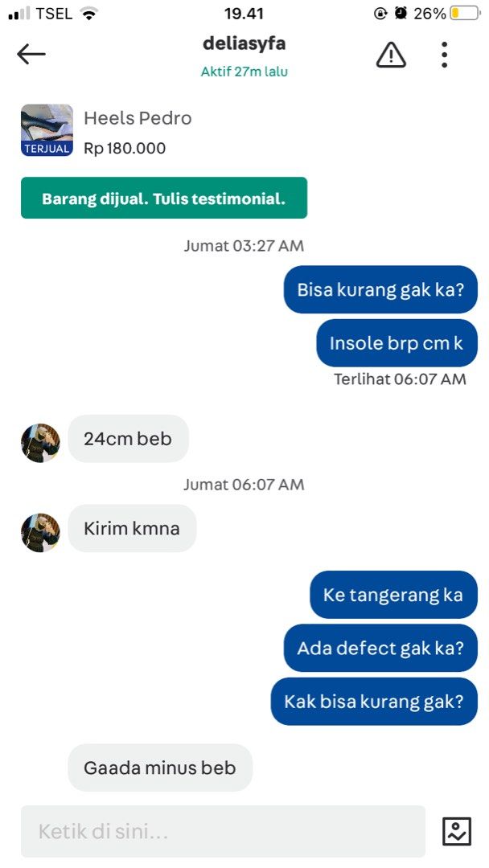The height and width of the screenshot is (868, 489).
Task: Open the report warning triangle icon
Action: [x=391, y=55]
